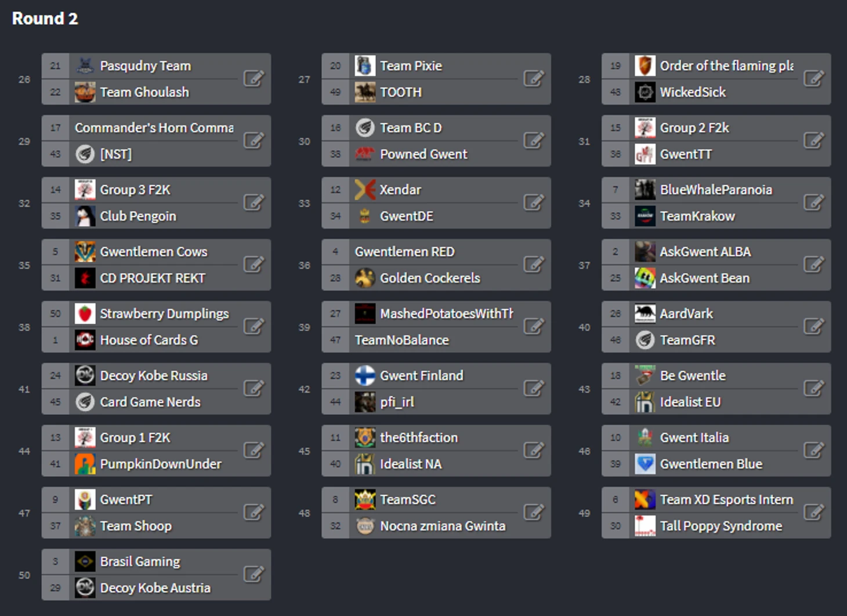
Task: Click the Gwent Finland flag logo
Action: tap(365, 376)
